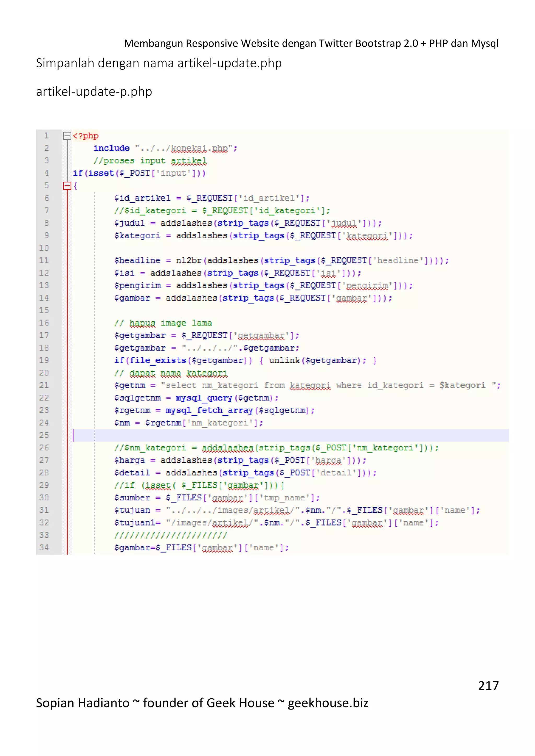Click the $judul addslashes line

248,223
